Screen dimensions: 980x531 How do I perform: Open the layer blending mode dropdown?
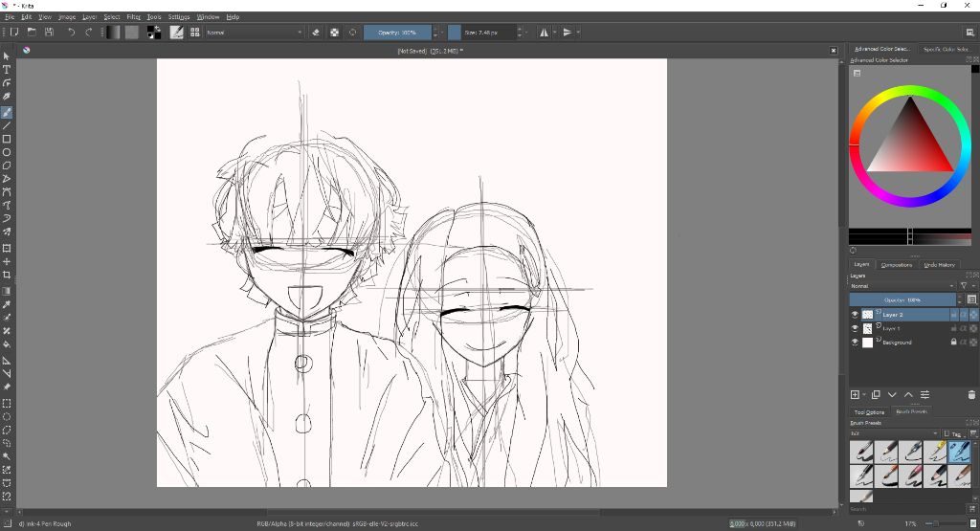point(902,286)
